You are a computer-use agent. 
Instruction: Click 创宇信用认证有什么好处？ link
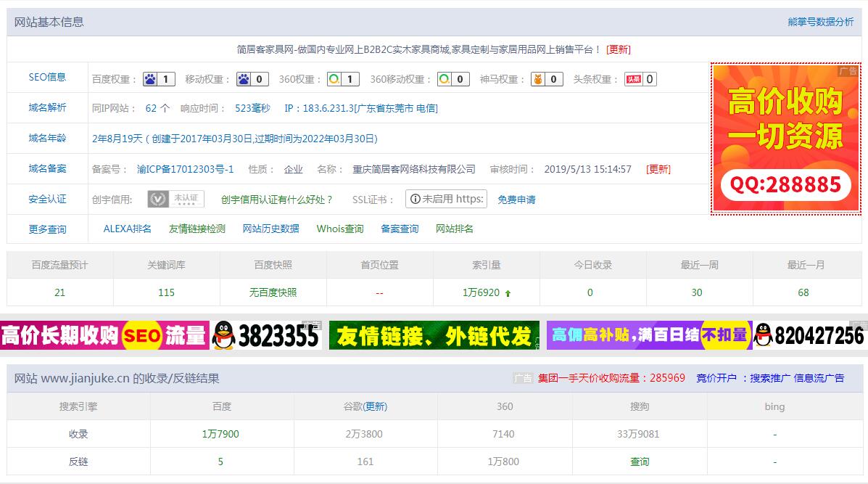pos(276,200)
